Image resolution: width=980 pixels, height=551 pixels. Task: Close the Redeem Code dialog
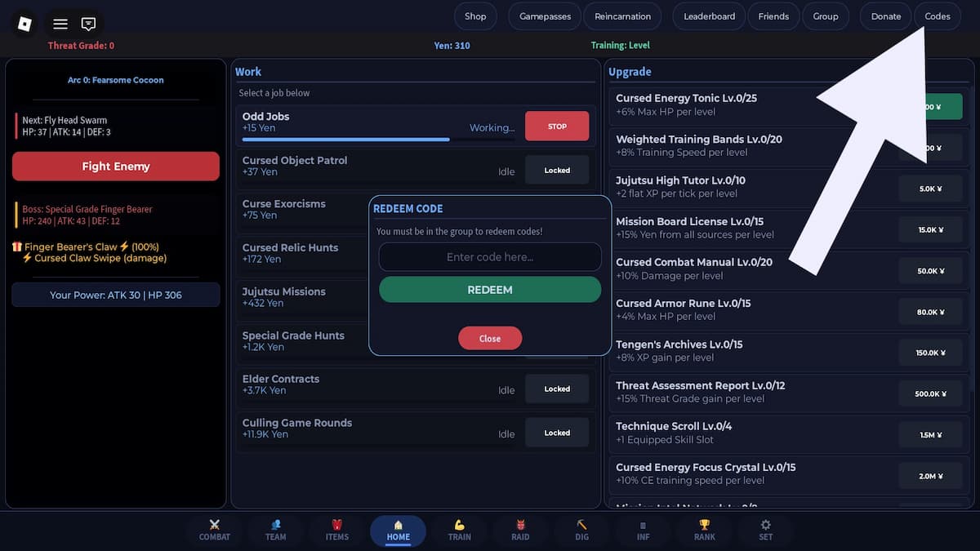[490, 339]
